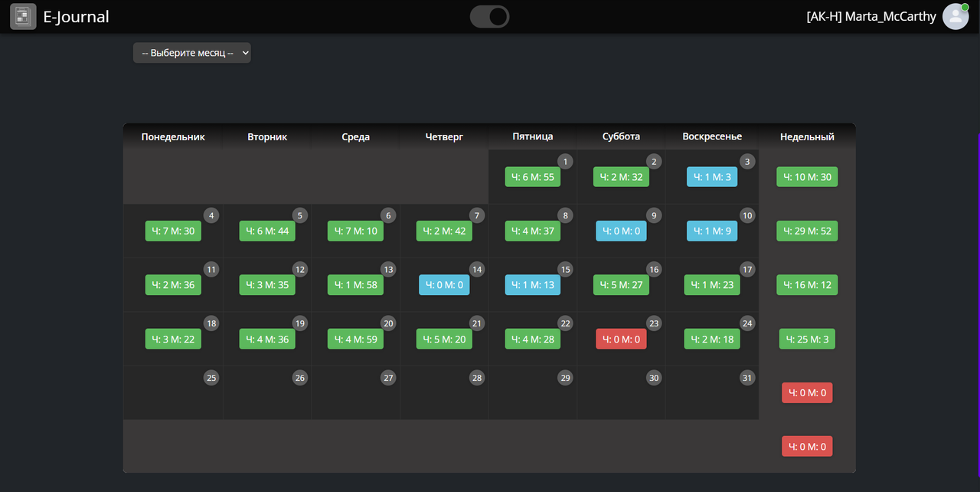Click day 20 badge "Ч: 4 М: 59"
This screenshot has width=980, height=492.
click(x=355, y=339)
